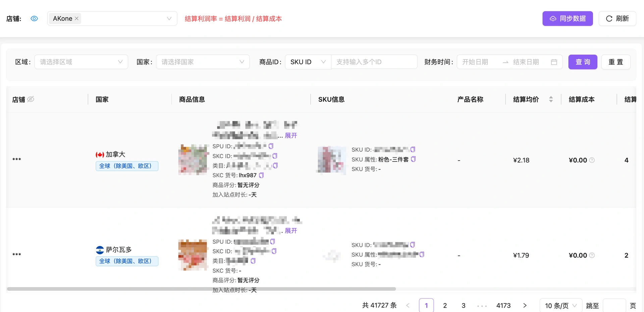Click help icon beside ¥0.00 in 萨尔瓦多 row
Viewport: 644px width, 312px height.
592,255
